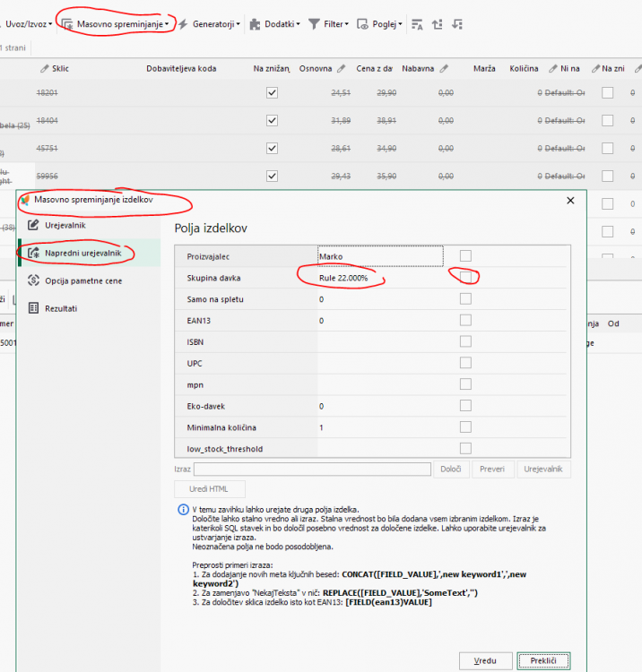Click the text size icon after Poglej

tap(417, 24)
